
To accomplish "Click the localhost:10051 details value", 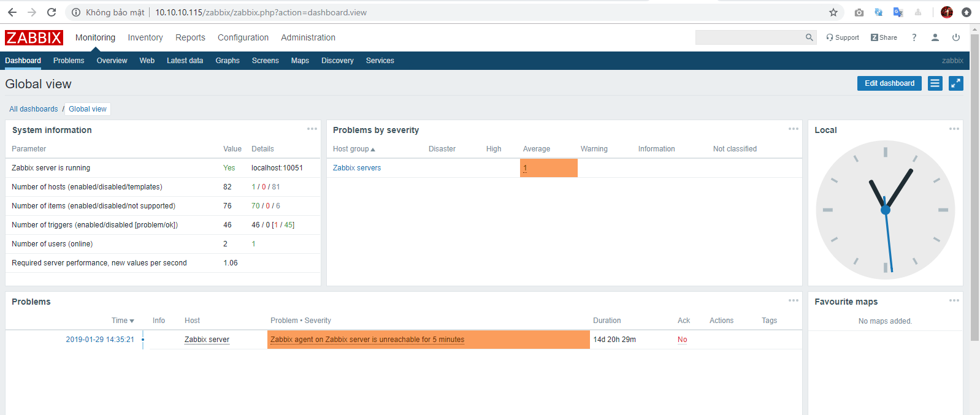I will point(277,168).
